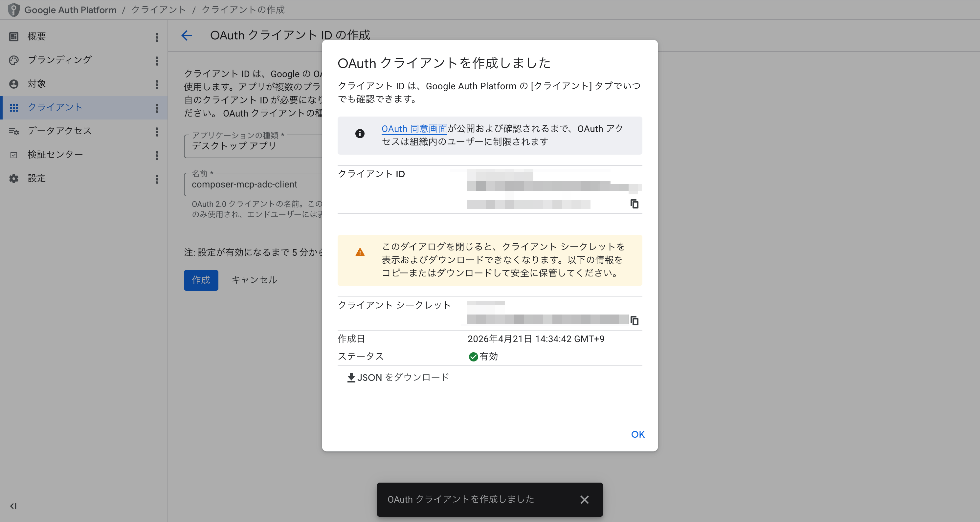The width and height of the screenshot is (980, 522).
Task: Dismiss the OAuth クライアントを作成しました toast
Action: 585,500
